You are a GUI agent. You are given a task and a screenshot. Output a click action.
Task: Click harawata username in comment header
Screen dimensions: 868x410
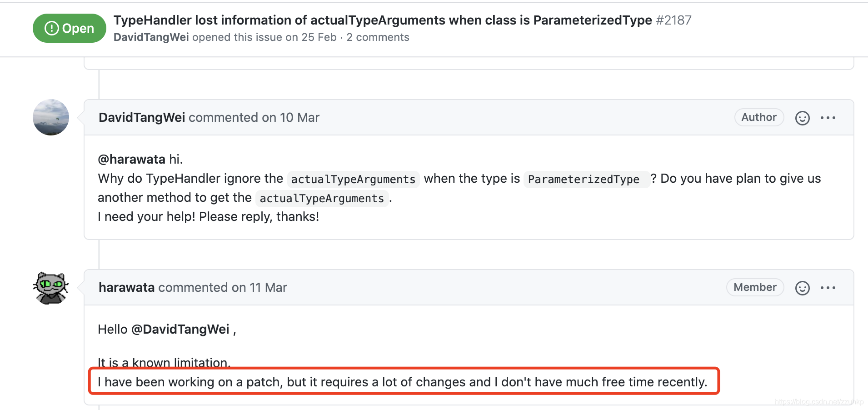[x=126, y=288]
